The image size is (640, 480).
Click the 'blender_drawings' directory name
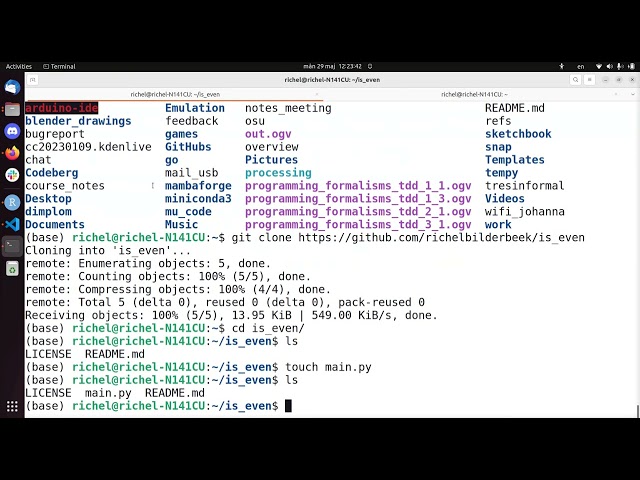pos(78,121)
